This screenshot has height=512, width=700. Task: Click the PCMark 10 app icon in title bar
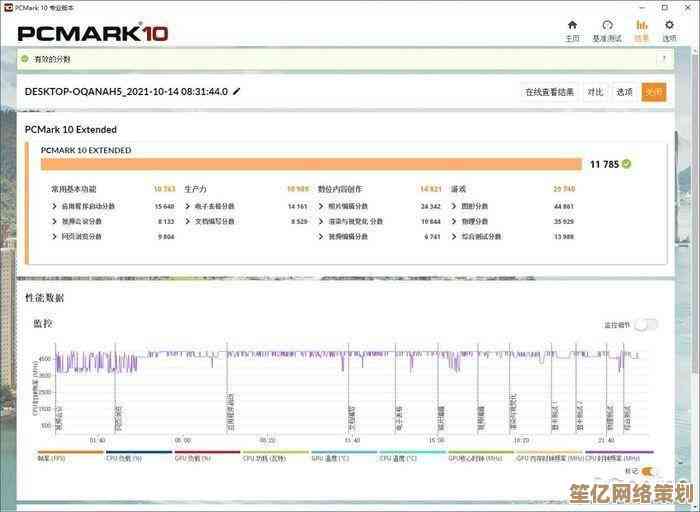7,6
